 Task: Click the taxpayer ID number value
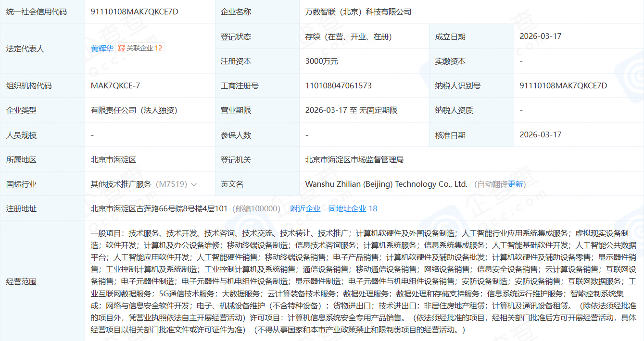pyautogui.click(x=563, y=86)
